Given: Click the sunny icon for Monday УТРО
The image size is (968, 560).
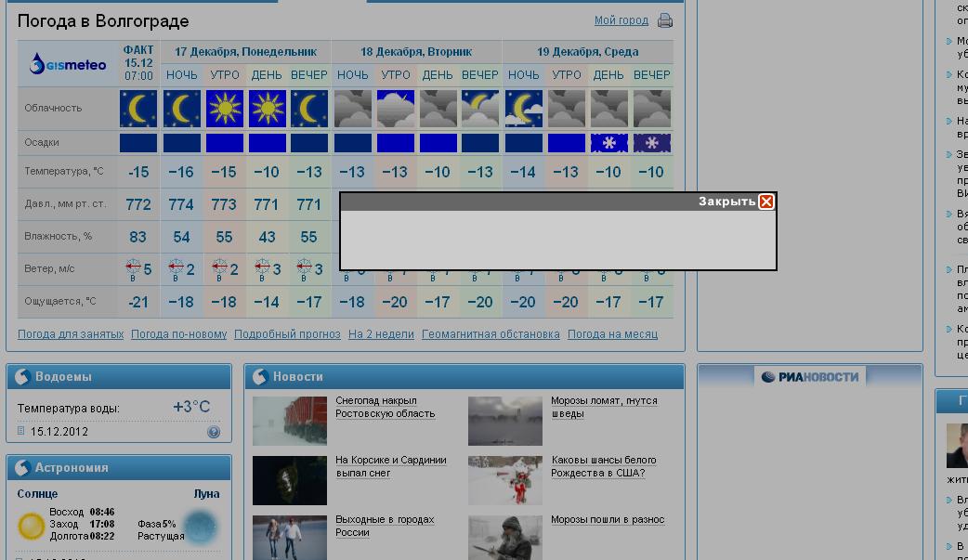Looking at the screenshot, I should pyautogui.click(x=224, y=109).
